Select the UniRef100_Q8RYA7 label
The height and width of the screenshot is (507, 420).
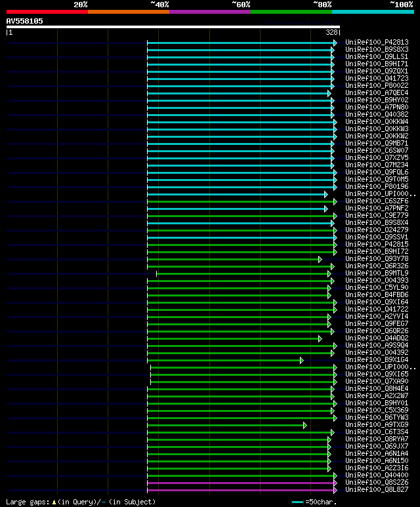point(377,439)
